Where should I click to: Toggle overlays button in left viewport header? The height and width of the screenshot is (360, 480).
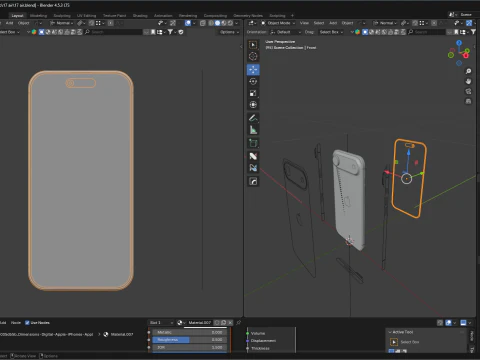coord(188,23)
